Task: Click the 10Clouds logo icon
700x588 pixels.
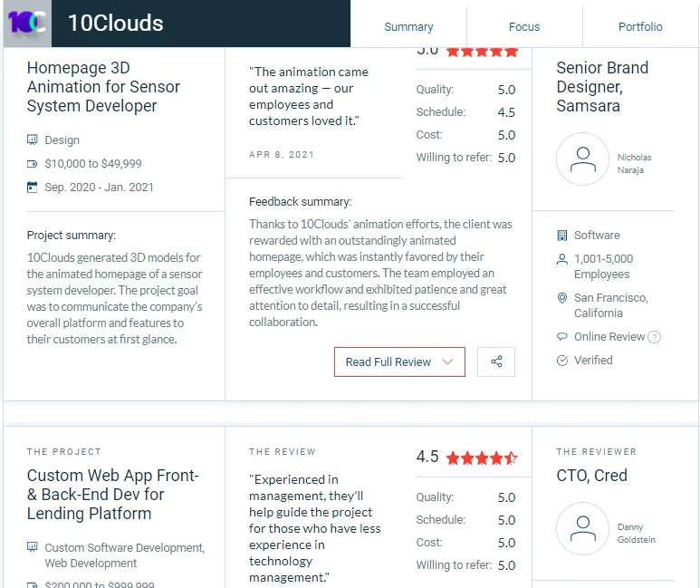Action: 27,24
